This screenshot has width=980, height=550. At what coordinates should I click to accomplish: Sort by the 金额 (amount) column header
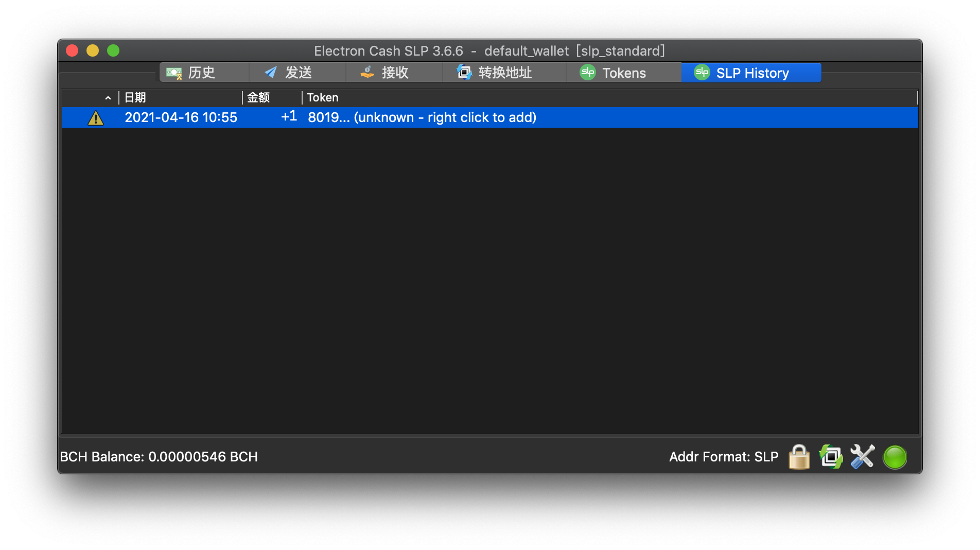(x=272, y=97)
